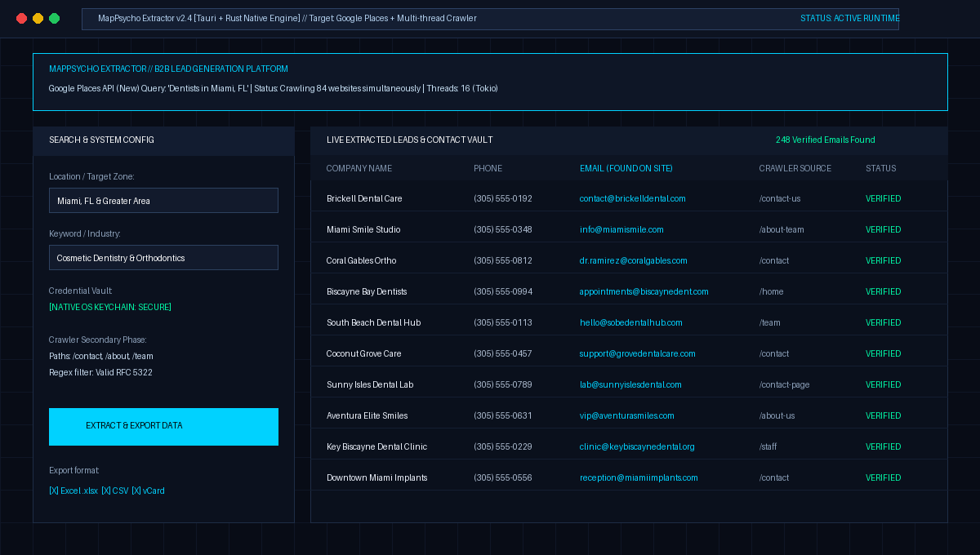This screenshot has width=980, height=555.
Task: Click phone number (305) 555-0192
Action: coord(503,199)
